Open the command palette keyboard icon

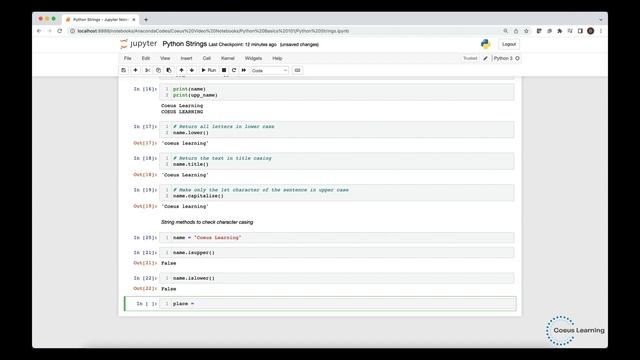[298, 70]
